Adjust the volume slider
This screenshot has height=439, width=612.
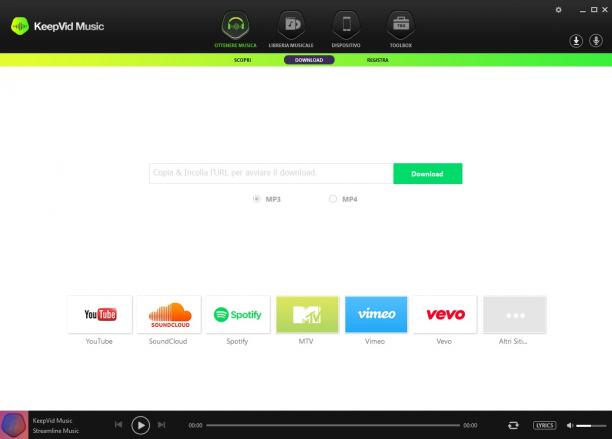point(591,425)
